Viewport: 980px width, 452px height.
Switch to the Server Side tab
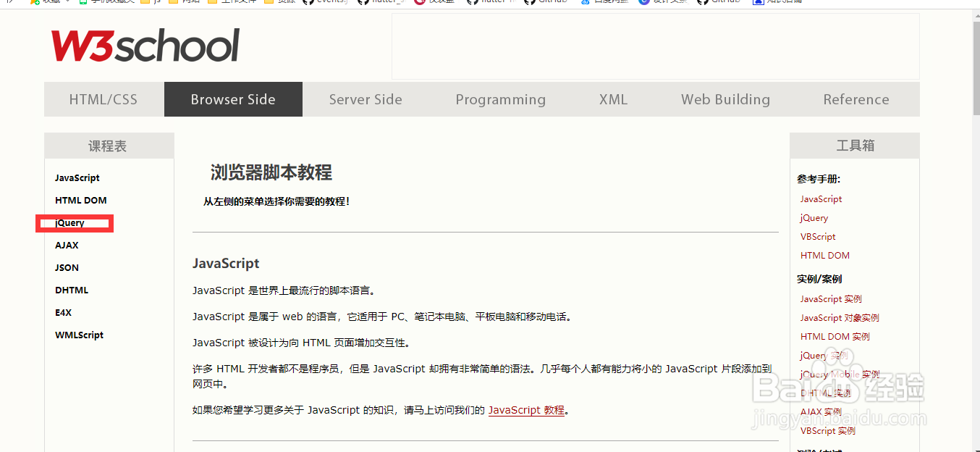click(366, 99)
